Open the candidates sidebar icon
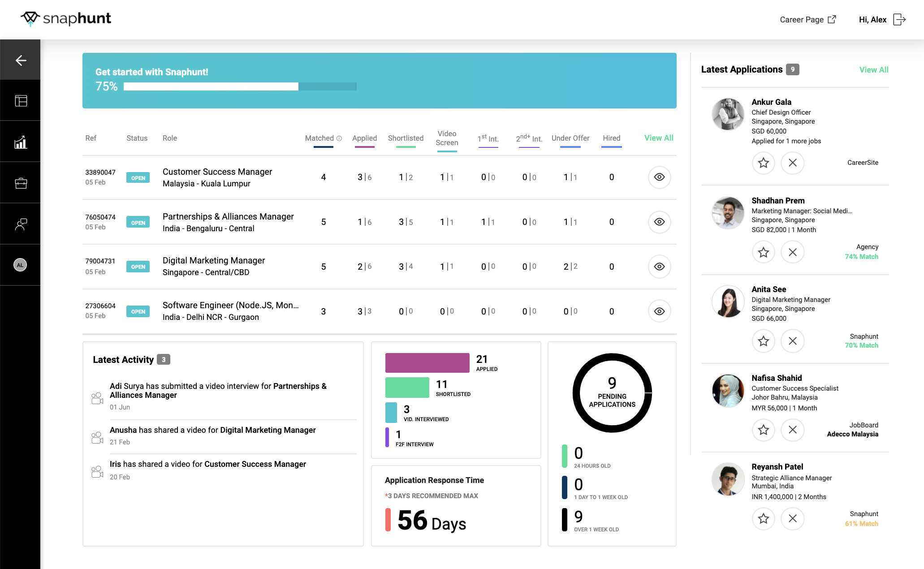This screenshot has height=569, width=924. pos(21,224)
